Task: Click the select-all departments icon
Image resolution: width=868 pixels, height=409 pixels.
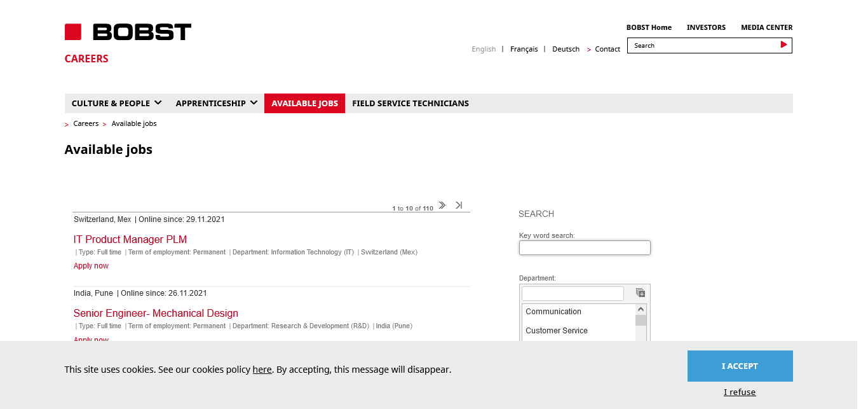Action: tap(641, 293)
